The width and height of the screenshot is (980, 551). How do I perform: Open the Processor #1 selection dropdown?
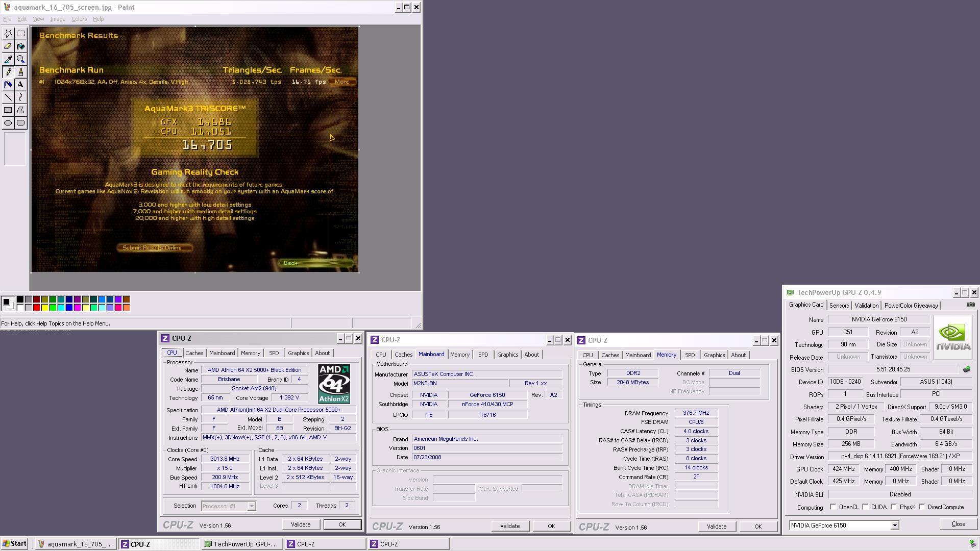click(x=251, y=506)
